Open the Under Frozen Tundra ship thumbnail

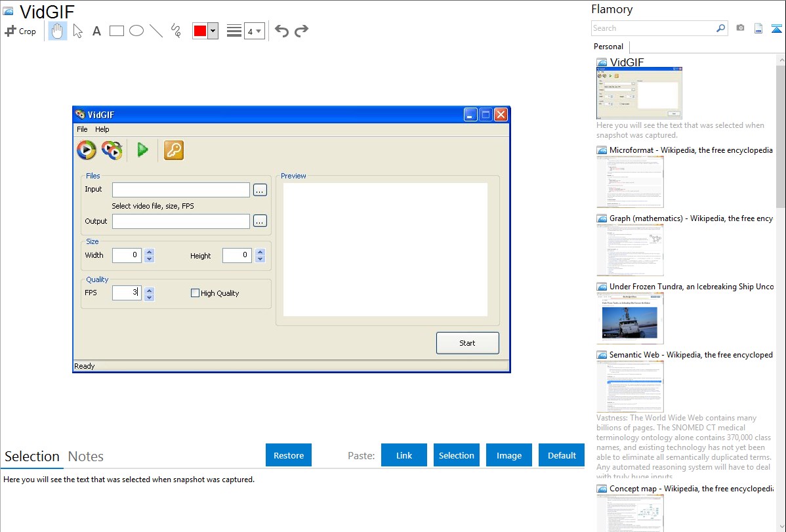(x=630, y=318)
